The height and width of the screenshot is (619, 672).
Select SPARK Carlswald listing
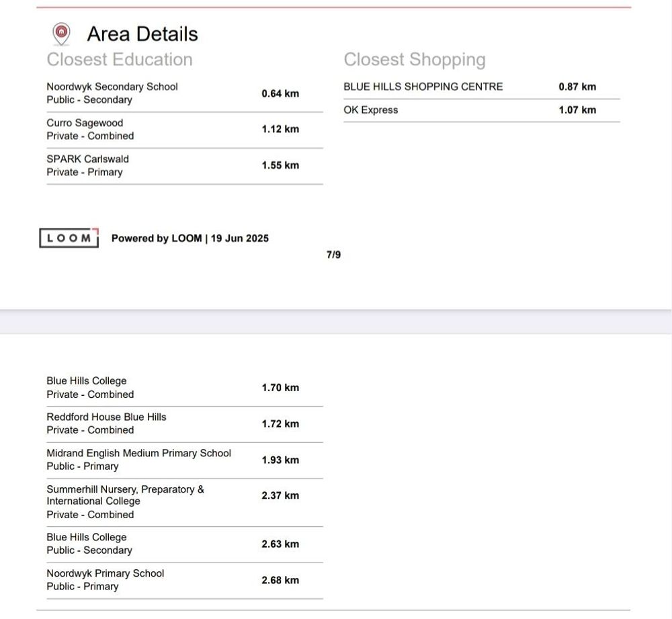pos(87,159)
